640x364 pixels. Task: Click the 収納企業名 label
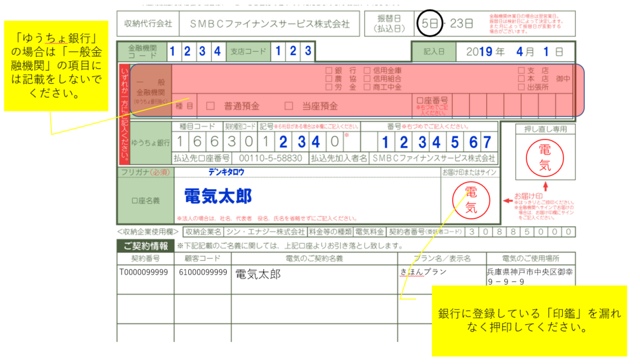coord(203,232)
